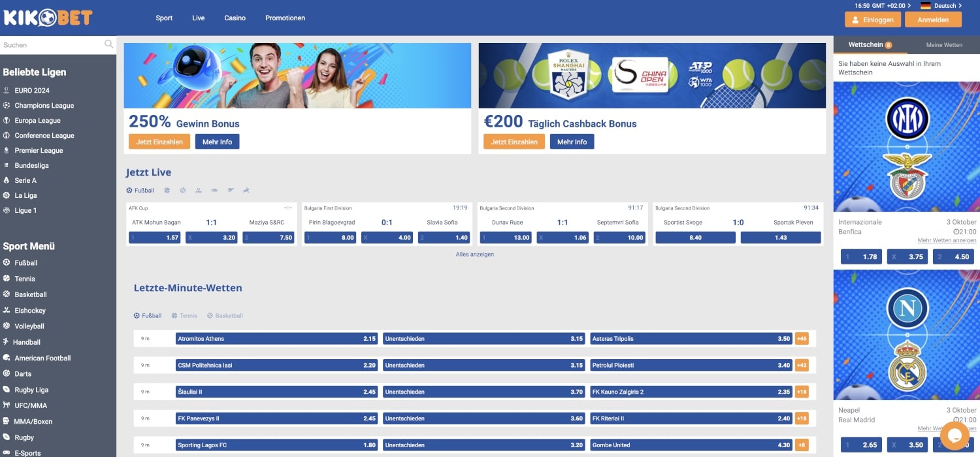The image size is (980, 457).
Task: Click the Basketball icon in Sport Menü
Action: coord(7,294)
